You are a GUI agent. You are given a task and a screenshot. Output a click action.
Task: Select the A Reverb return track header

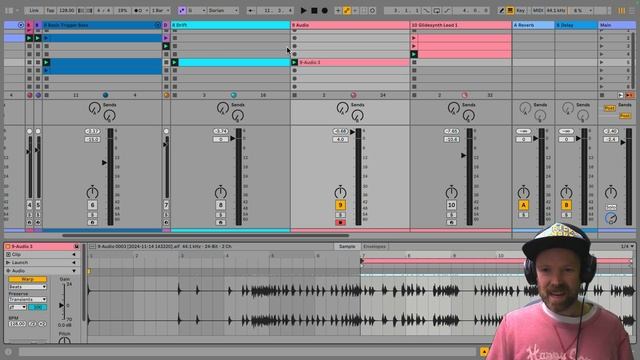[x=533, y=25]
